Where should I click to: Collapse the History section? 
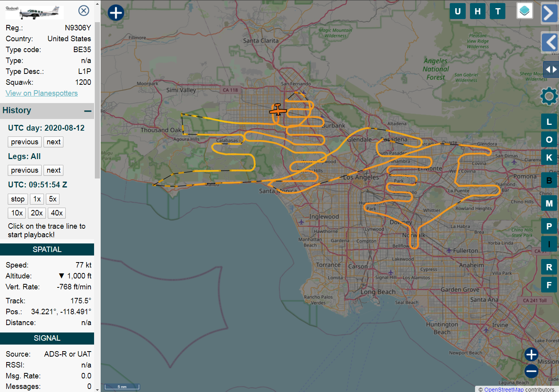coord(88,111)
